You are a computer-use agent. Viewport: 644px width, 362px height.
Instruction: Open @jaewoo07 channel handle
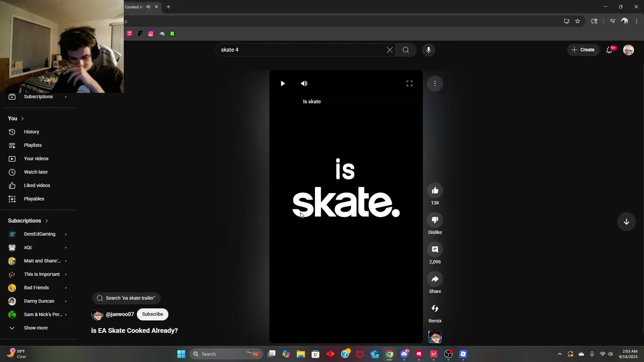[120, 315]
